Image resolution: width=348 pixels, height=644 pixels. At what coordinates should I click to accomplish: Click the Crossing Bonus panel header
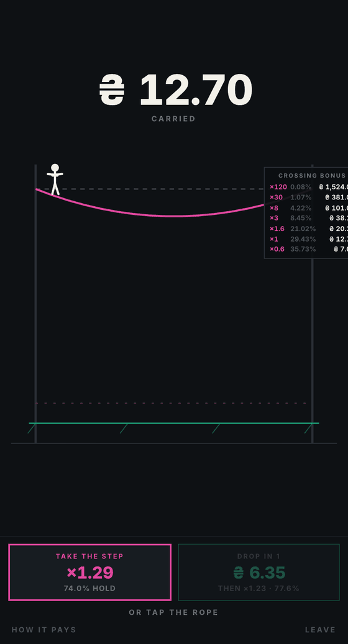click(x=312, y=175)
